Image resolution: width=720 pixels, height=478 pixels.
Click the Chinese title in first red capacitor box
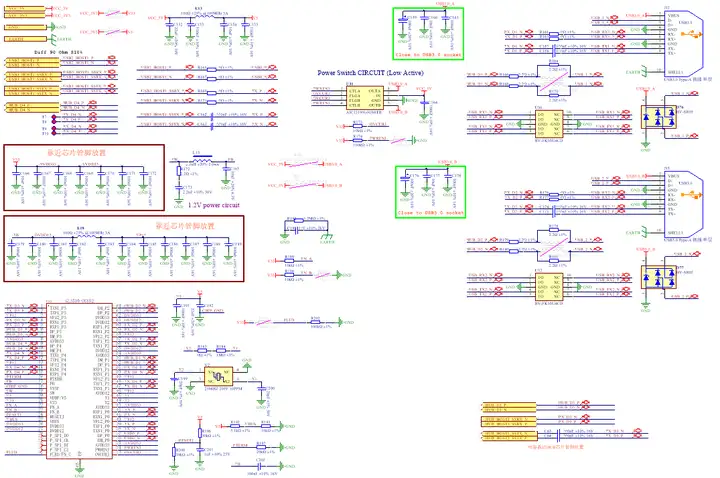pyautogui.click(x=77, y=152)
